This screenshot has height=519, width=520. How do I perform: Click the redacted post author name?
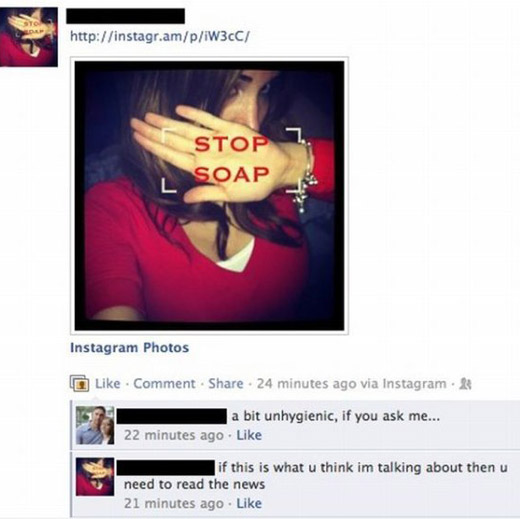point(125,16)
